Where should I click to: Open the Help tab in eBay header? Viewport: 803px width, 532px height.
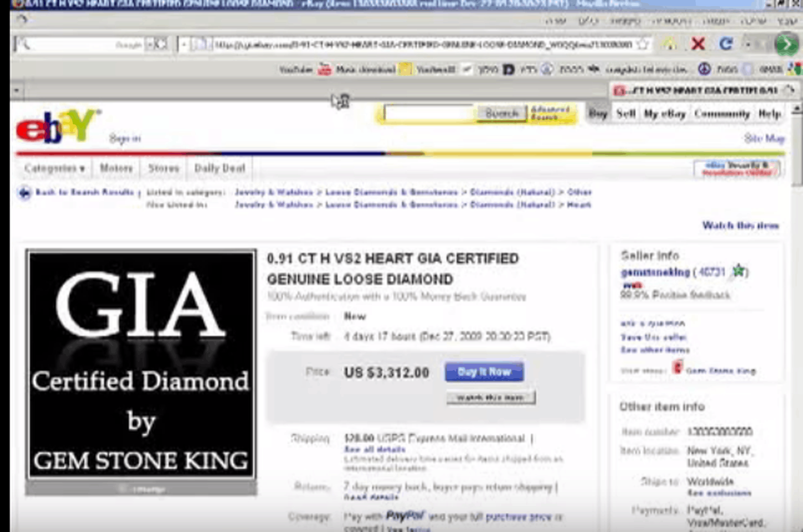(x=770, y=114)
